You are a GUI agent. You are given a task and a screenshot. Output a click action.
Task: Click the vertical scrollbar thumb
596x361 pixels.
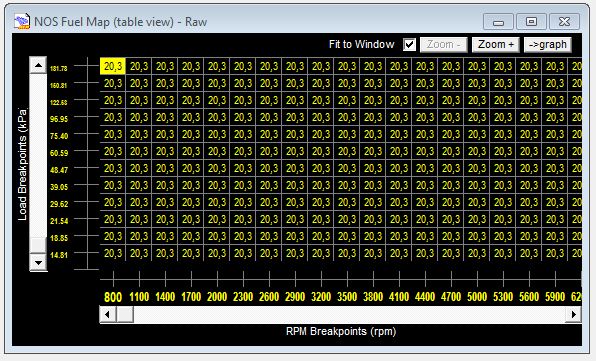(x=38, y=244)
